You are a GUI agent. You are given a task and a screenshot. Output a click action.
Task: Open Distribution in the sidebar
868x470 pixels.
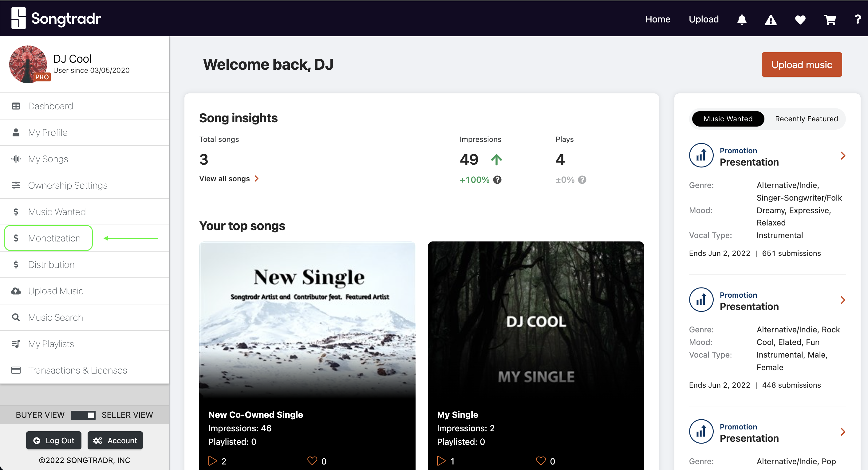pyautogui.click(x=85, y=264)
